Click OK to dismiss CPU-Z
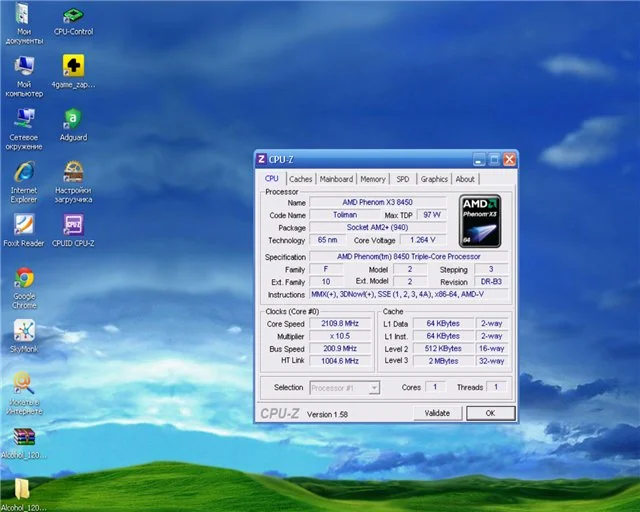 click(490, 413)
